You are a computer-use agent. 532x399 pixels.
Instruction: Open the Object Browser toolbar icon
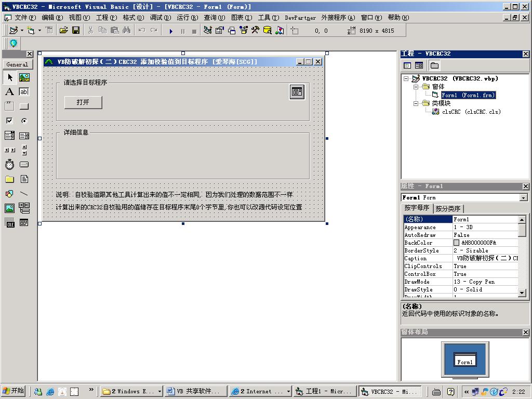point(244,31)
